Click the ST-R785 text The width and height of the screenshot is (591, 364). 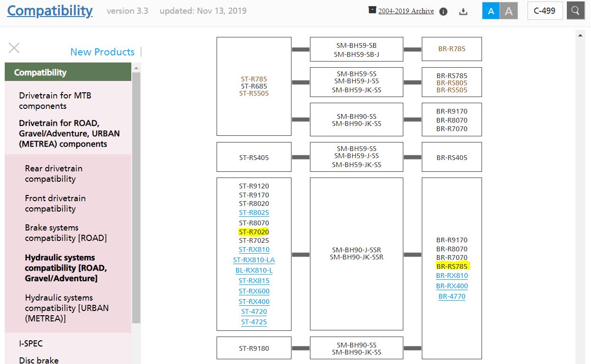click(254, 79)
